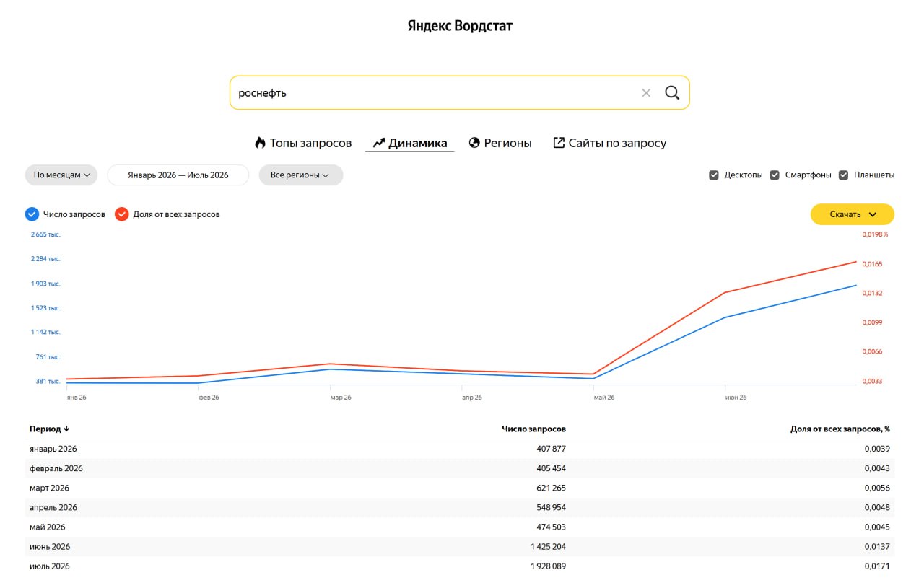Click the Яндекс Вордстат logo
This screenshot has height=588, width=924.
[461, 26]
